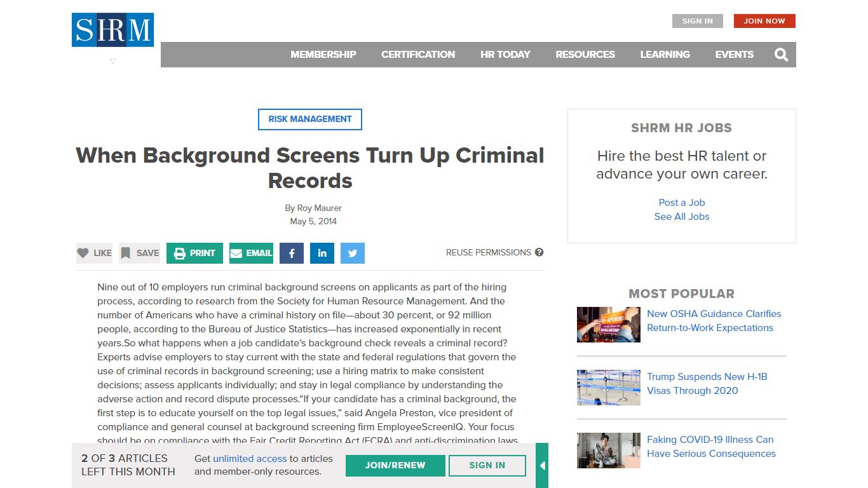Open the Events menu
This screenshot has height=488, width=868.
(x=734, y=55)
